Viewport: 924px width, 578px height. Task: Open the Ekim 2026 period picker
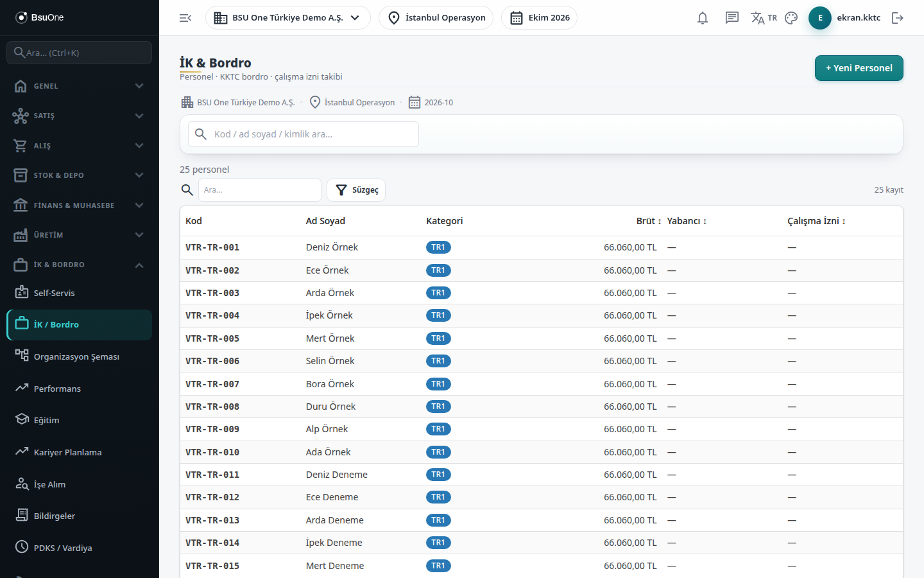click(x=539, y=18)
